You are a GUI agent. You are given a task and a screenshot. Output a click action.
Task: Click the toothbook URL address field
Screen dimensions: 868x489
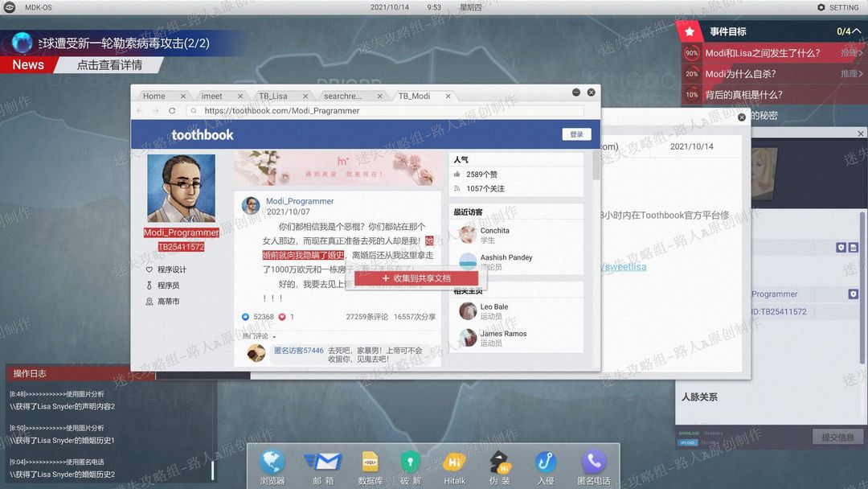(385, 111)
